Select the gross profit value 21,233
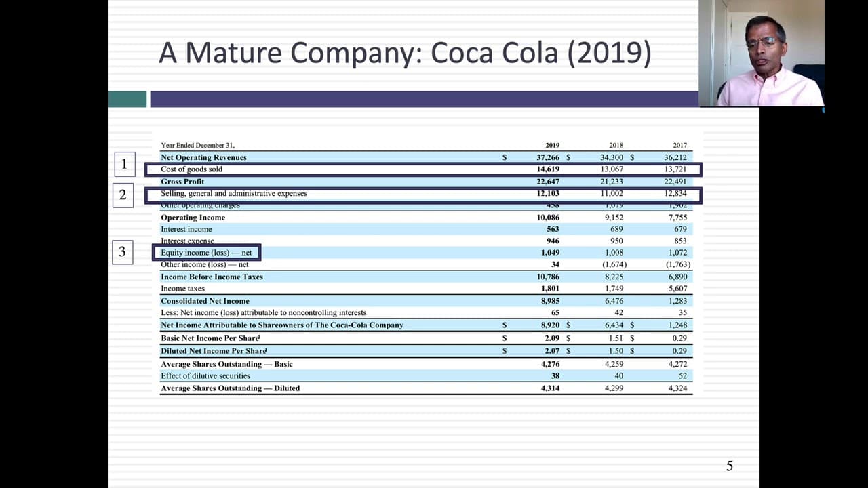 click(612, 182)
